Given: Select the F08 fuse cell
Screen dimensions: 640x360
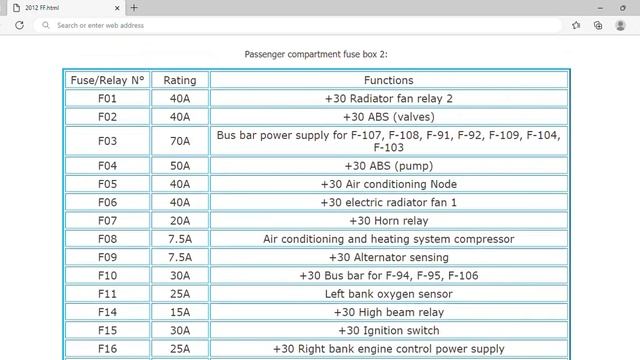Looking at the screenshot, I should pos(107,239).
